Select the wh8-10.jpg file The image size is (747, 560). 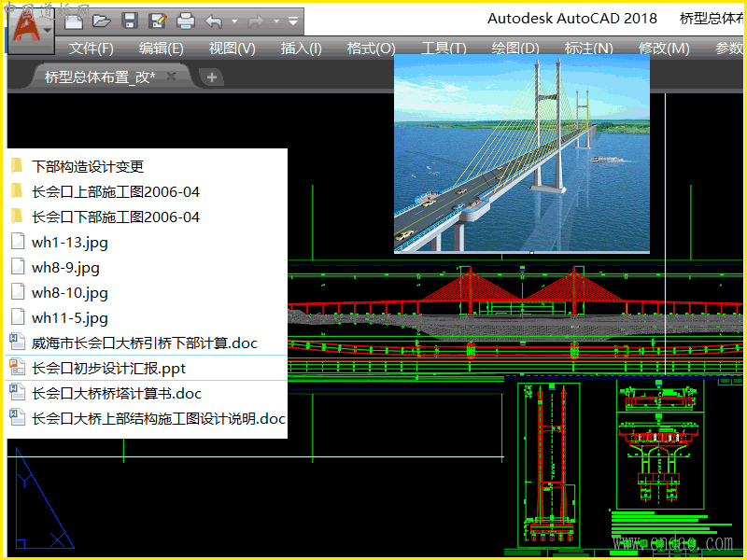(x=69, y=293)
